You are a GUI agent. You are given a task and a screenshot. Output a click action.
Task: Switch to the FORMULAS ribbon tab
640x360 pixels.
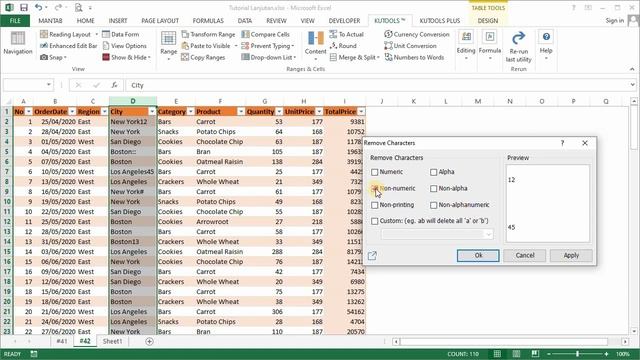click(x=208, y=20)
